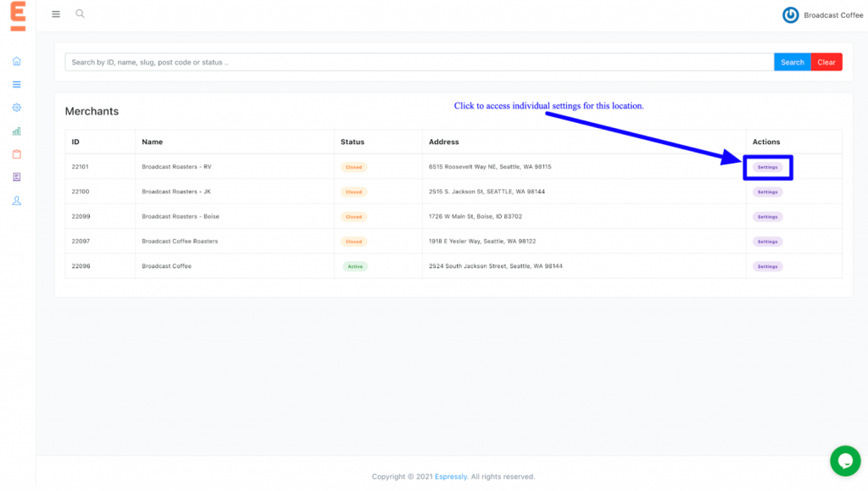Click the Status column header
868x491 pixels.
pos(352,142)
